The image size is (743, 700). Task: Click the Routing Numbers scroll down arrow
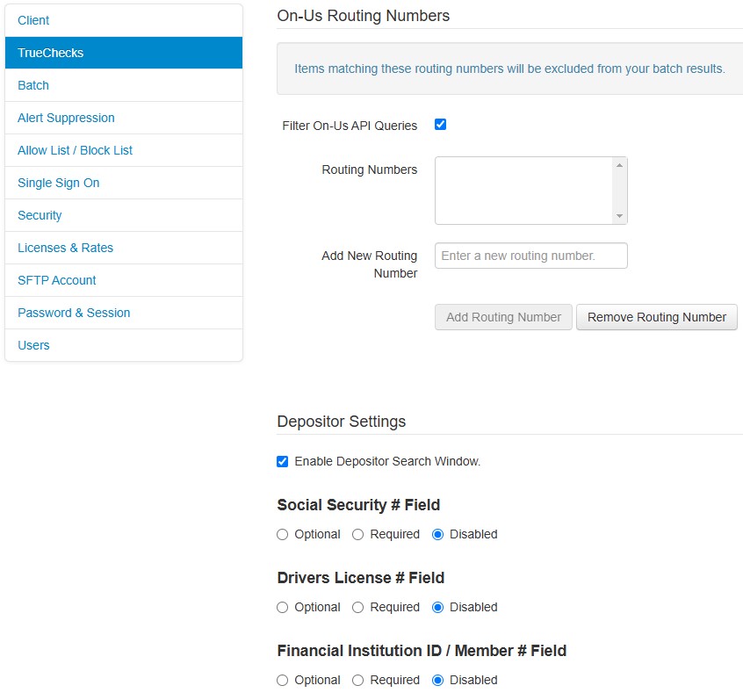tap(619, 216)
